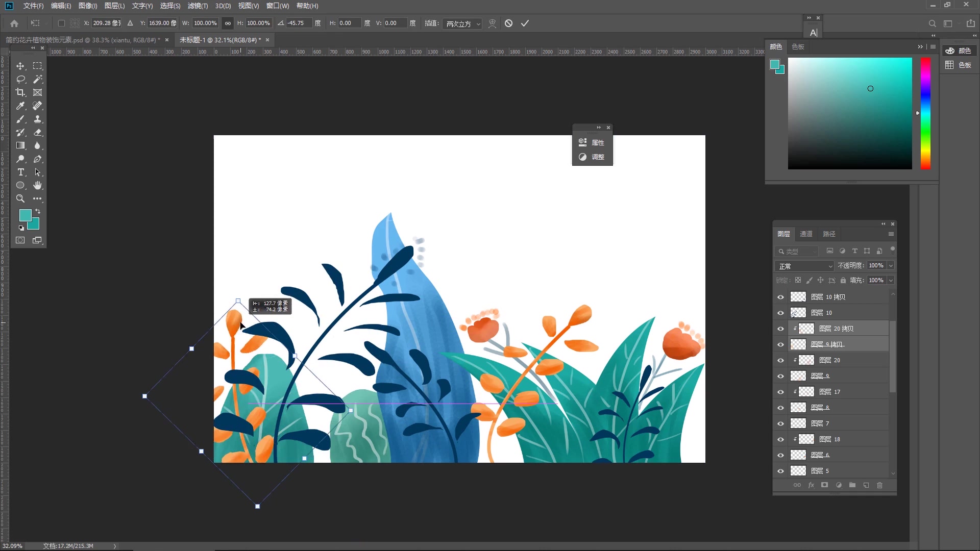Select the Gradient tool
Viewport: 980px width, 551px height.
click(20, 145)
